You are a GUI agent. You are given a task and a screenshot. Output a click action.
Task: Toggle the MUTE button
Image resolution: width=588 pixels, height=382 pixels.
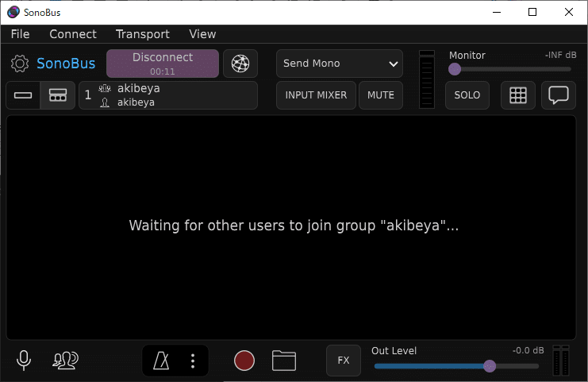(x=381, y=95)
